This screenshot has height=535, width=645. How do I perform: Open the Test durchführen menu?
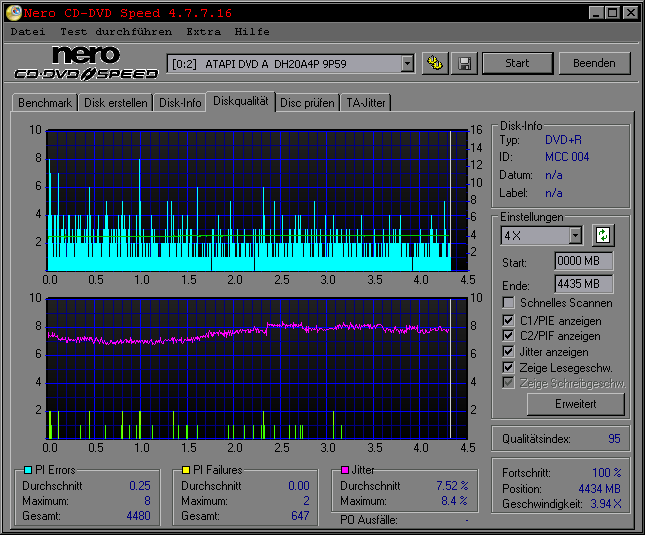[116, 32]
